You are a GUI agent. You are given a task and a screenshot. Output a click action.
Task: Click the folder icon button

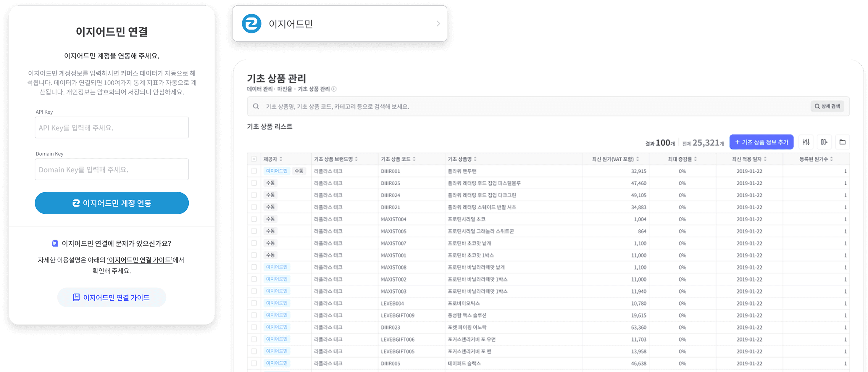coord(842,142)
